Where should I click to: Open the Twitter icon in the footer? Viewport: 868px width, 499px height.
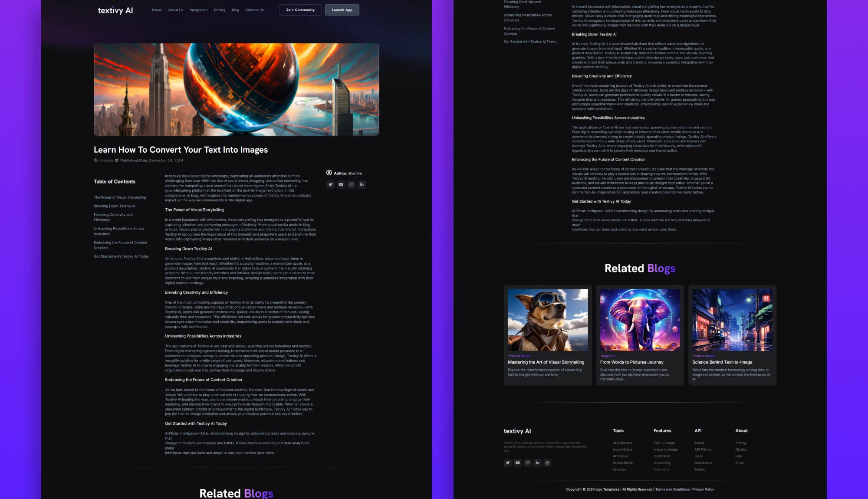point(507,463)
